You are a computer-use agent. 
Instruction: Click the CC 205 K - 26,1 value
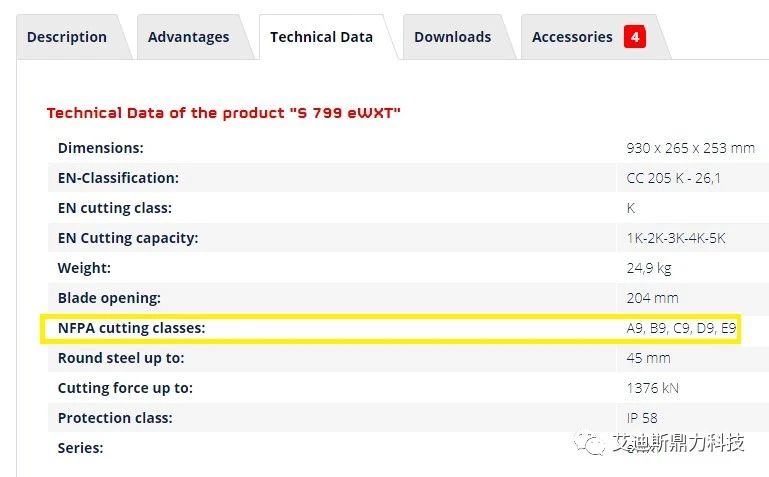[673, 178]
